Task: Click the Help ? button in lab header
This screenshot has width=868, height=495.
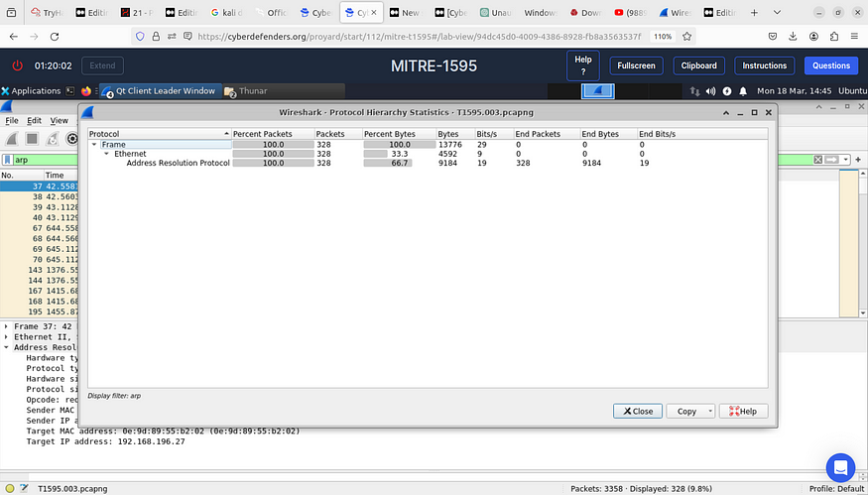Action: (x=583, y=65)
